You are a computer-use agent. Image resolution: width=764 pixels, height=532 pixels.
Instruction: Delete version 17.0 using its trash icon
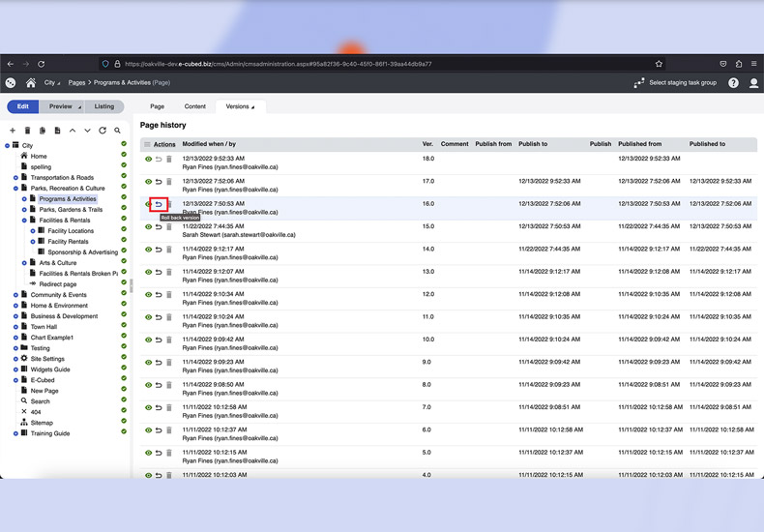click(x=169, y=182)
